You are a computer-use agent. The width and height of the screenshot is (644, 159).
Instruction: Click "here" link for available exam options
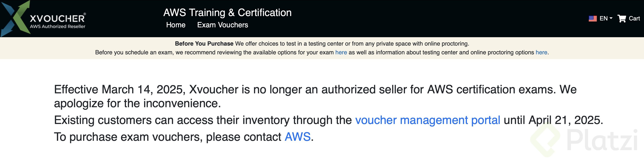(x=341, y=53)
